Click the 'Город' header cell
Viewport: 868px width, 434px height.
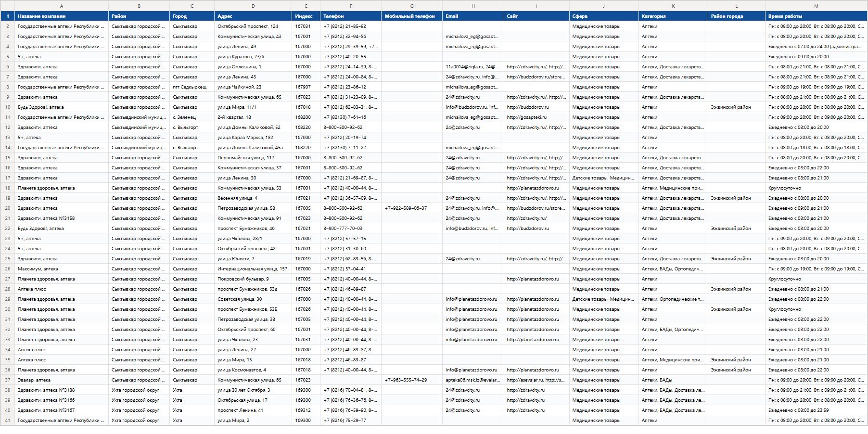pos(192,16)
